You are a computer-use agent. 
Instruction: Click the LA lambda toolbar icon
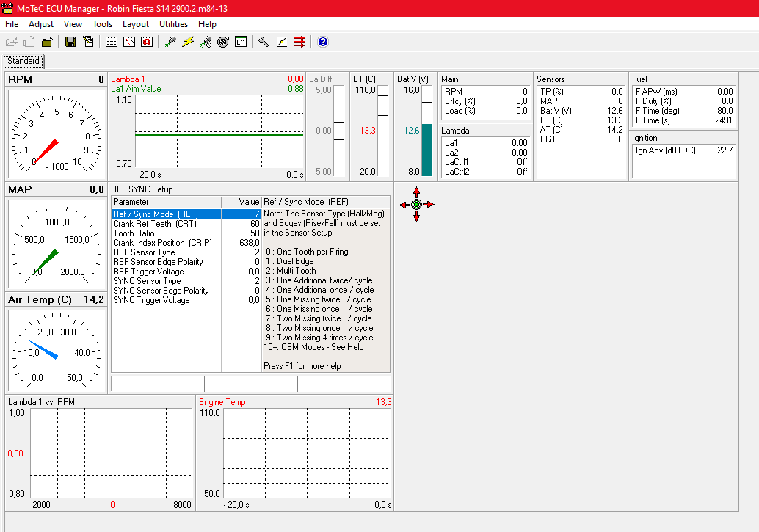click(x=241, y=42)
